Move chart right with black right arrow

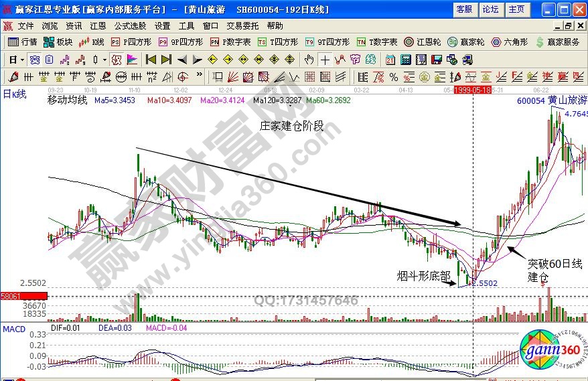tap(197, 60)
